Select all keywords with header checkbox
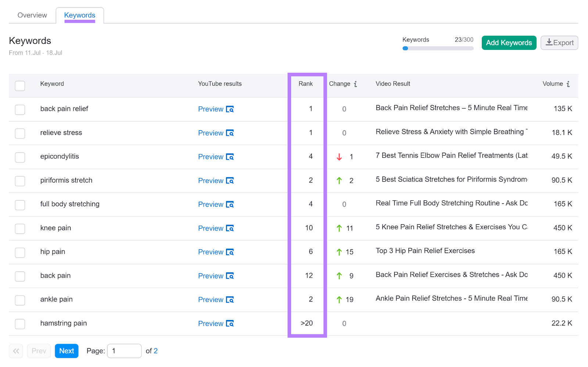 point(20,85)
